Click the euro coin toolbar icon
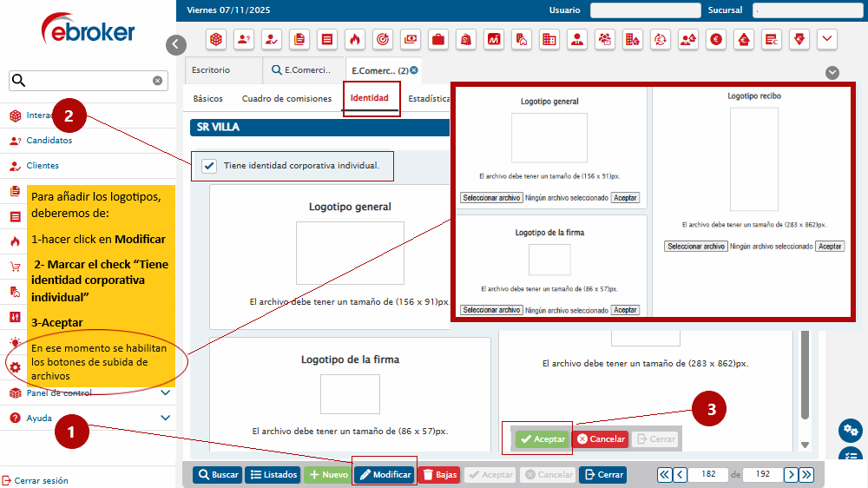Image resolution: width=868 pixels, height=488 pixels. 716,39
